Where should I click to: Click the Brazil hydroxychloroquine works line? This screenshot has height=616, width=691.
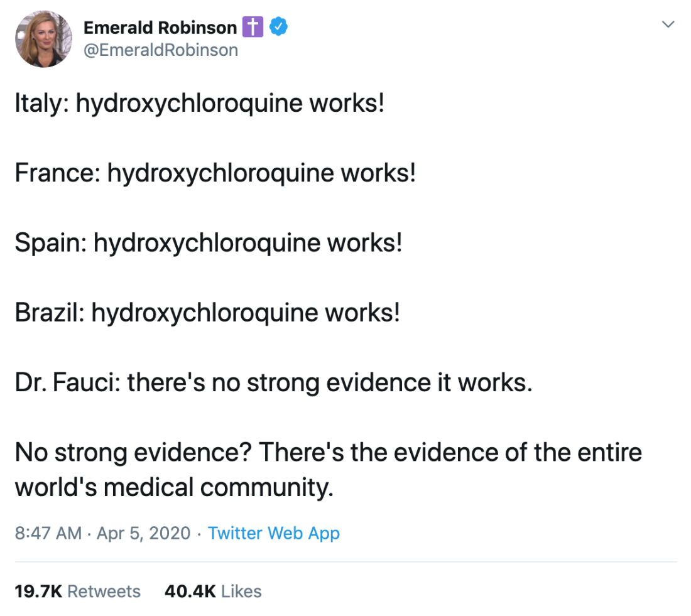pos(207,313)
